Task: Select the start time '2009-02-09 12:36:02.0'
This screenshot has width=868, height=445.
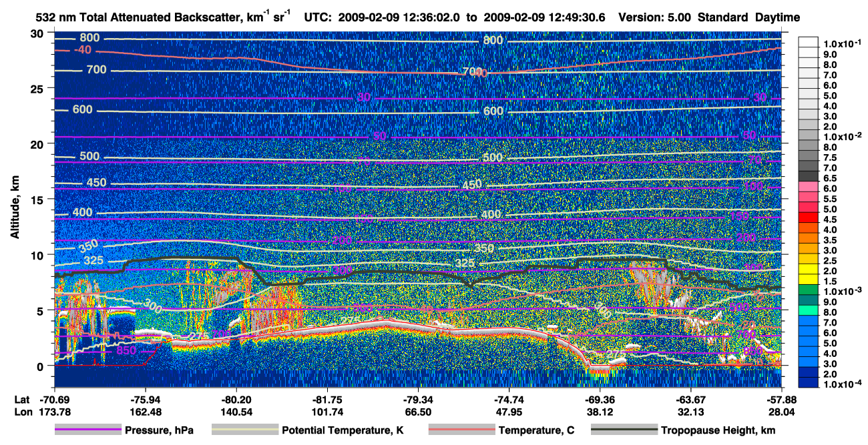Action: pos(399,18)
